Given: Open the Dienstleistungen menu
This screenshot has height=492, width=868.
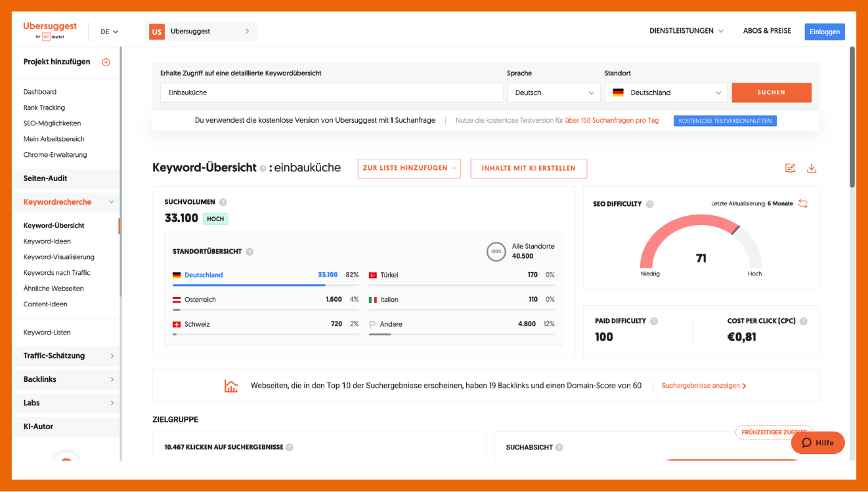Looking at the screenshot, I should [x=686, y=31].
